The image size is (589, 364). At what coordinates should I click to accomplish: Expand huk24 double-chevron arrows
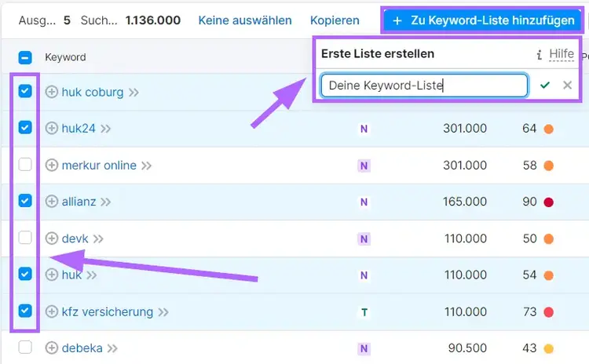click(105, 129)
